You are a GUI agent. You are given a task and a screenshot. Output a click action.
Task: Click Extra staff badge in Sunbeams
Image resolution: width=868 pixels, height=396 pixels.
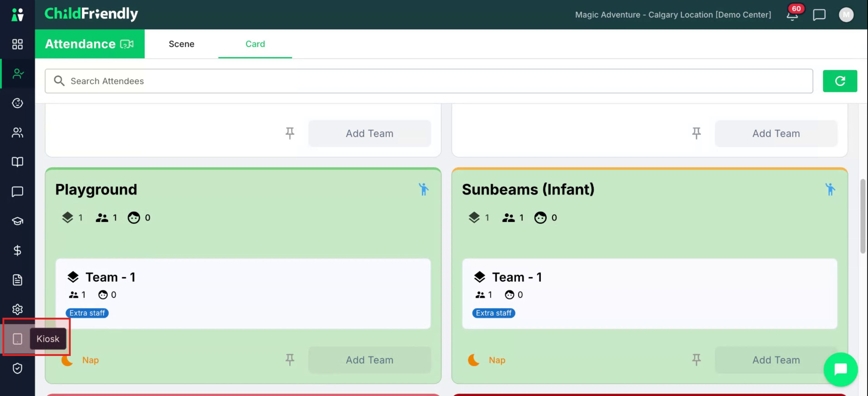click(493, 313)
